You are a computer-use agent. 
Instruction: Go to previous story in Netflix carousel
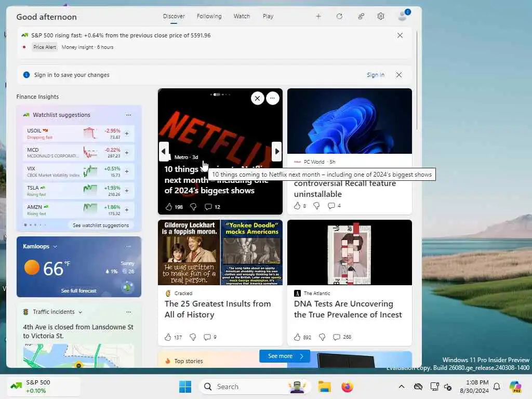164,151
